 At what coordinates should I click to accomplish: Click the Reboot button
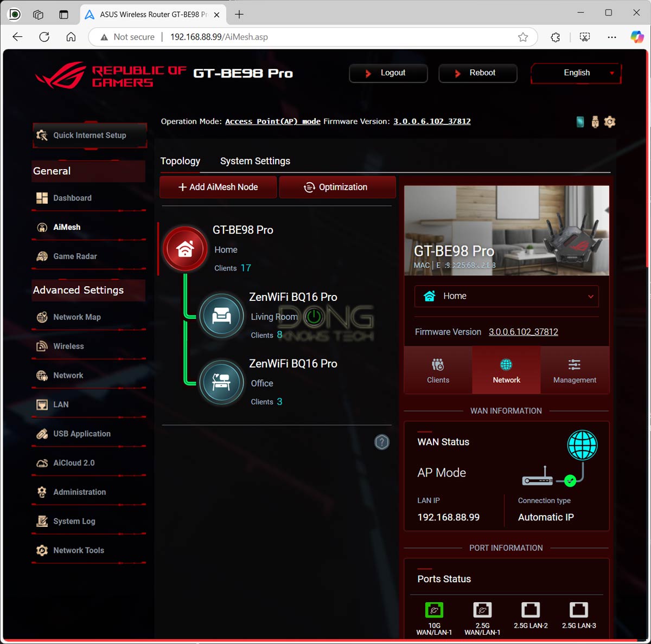point(478,73)
